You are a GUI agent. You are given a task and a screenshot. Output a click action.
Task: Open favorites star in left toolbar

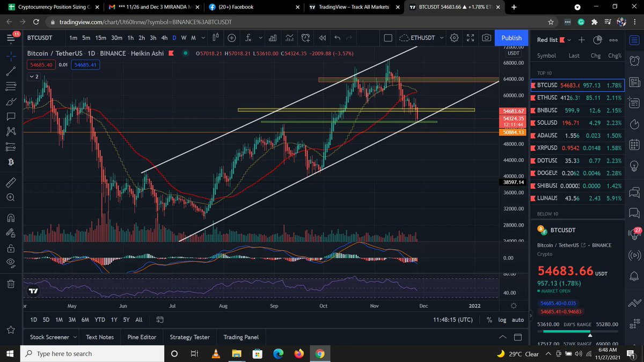click(11, 329)
